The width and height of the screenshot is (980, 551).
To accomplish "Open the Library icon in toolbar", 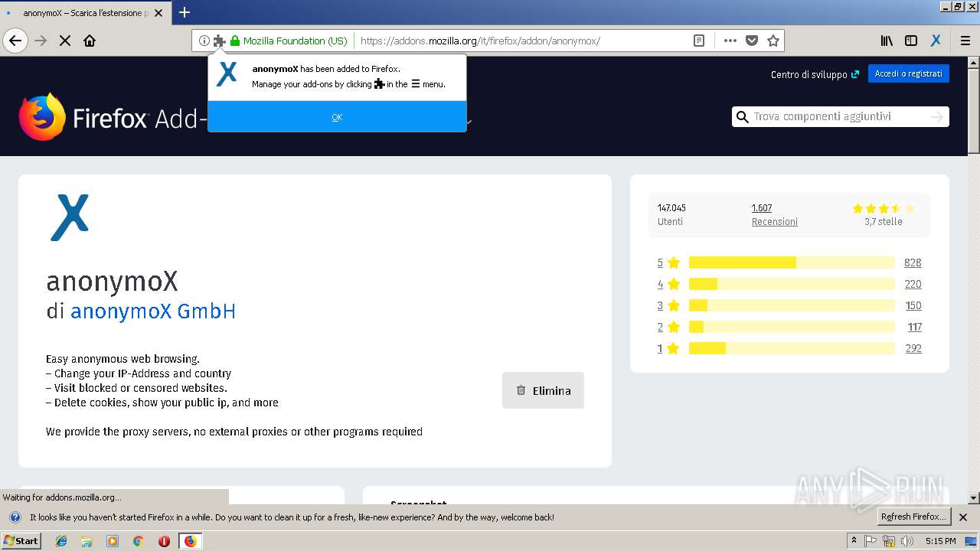I will (887, 41).
